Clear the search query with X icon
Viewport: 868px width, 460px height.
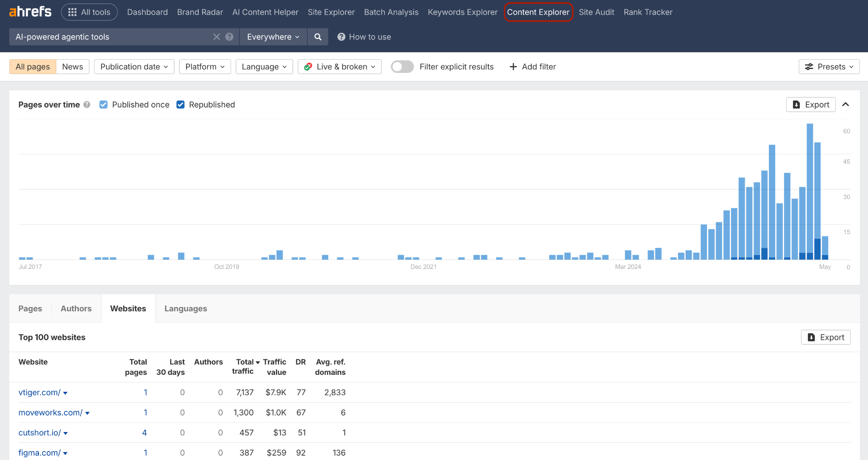[x=217, y=37]
